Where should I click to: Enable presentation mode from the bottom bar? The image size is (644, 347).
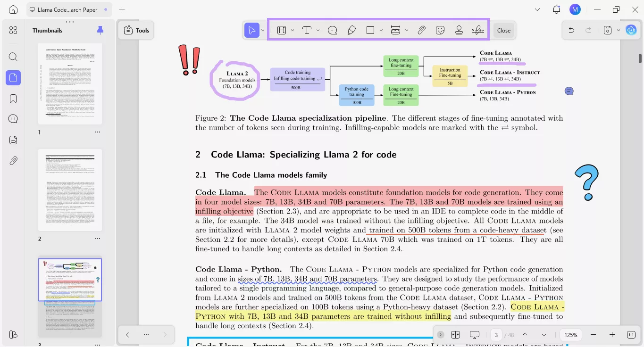pos(474,334)
